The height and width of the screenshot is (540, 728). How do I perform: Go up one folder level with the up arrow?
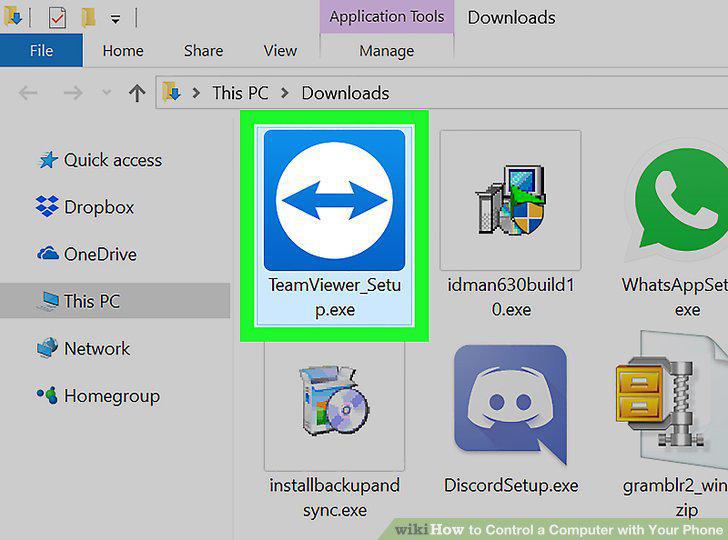[136, 93]
